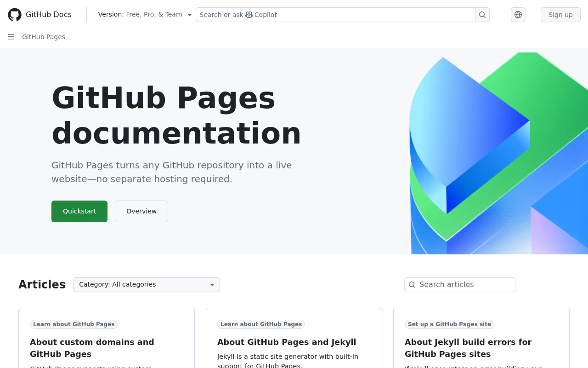Open the hamburger sidebar menu icon

11,37
